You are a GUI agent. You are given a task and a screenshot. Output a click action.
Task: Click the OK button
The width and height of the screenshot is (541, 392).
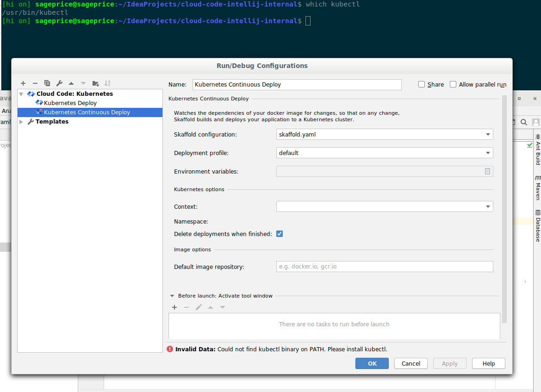tap(372, 363)
